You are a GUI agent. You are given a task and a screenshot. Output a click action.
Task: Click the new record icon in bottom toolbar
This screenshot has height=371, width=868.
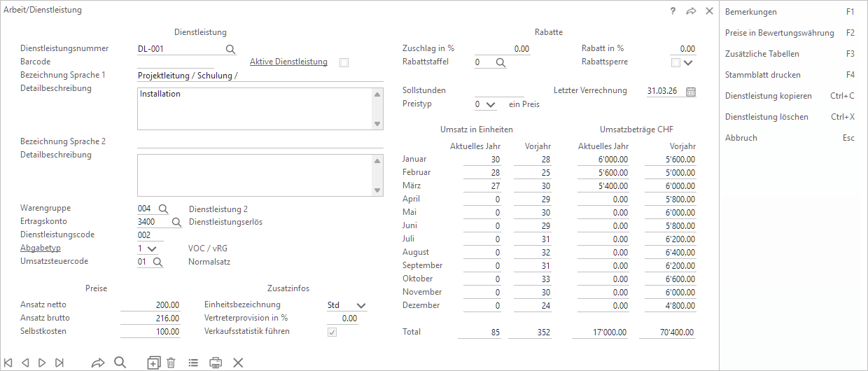[153, 363]
